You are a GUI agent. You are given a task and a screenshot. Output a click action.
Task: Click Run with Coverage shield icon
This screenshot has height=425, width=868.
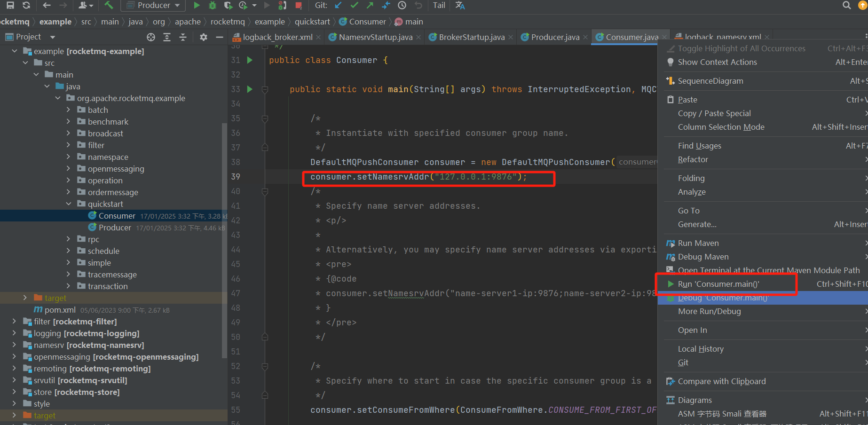(x=228, y=5)
